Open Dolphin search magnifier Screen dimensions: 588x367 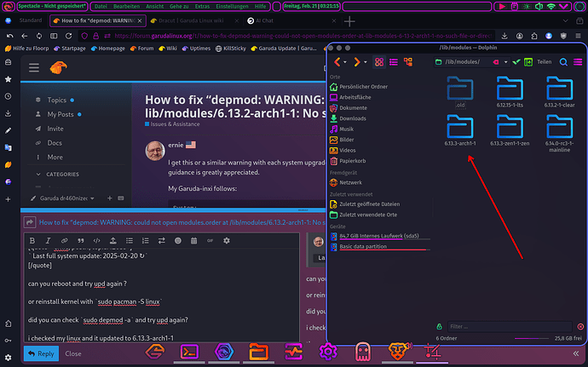[x=563, y=62]
